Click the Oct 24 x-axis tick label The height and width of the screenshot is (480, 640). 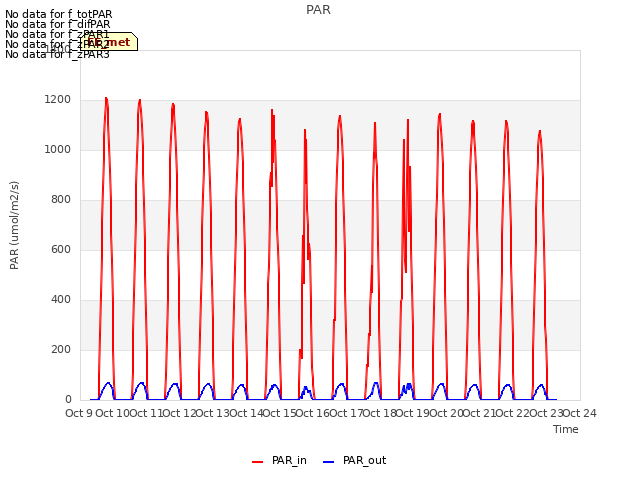coord(580,413)
